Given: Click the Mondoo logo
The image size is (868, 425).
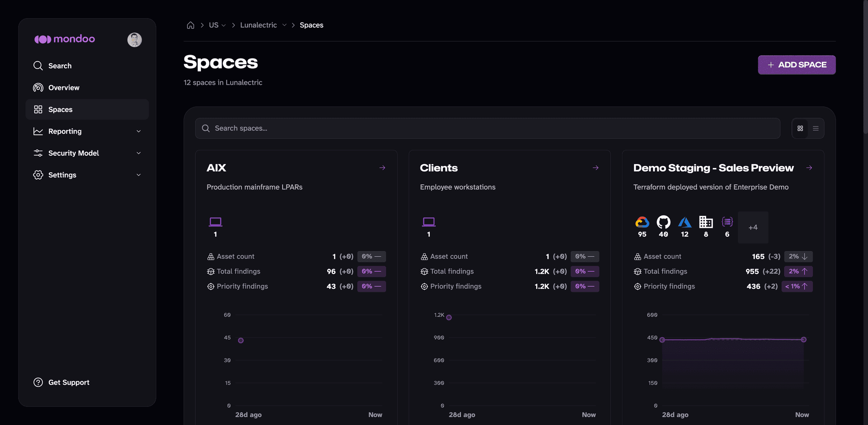Looking at the screenshot, I should coord(64,39).
